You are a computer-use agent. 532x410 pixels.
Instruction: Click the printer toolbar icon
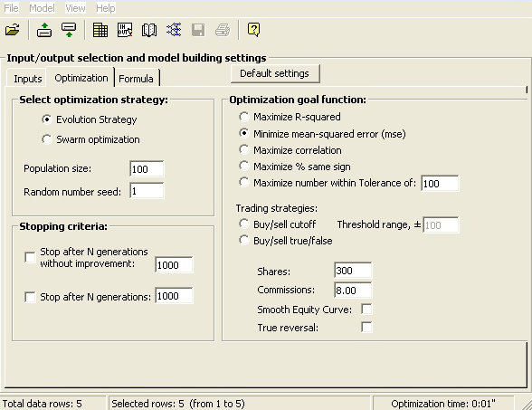pos(223,30)
